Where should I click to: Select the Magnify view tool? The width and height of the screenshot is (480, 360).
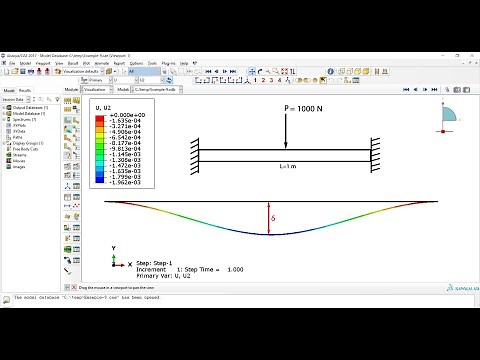tap(268, 71)
